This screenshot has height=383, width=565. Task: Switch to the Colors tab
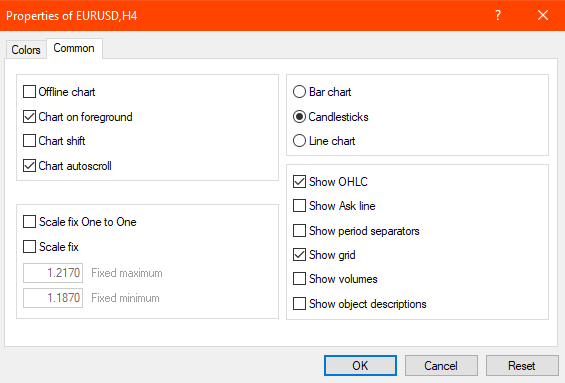[x=26, y=49]
